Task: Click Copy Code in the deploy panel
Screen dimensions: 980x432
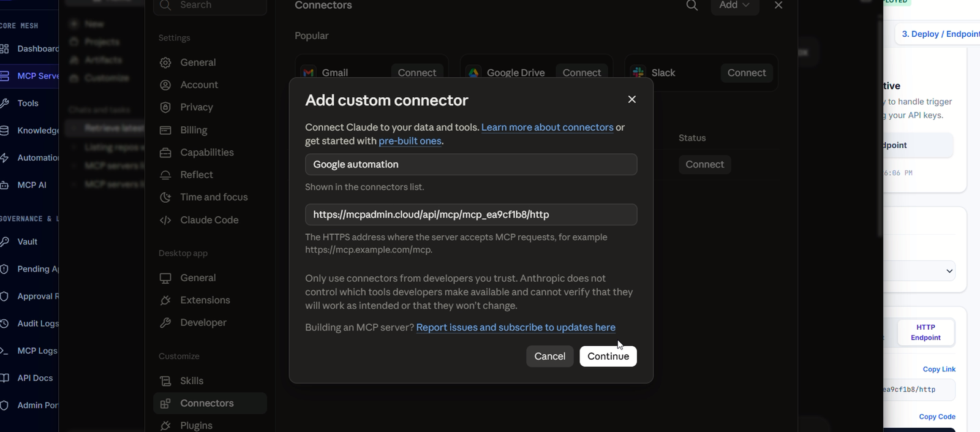Action: pyautogui.click(x=937, y=417)
